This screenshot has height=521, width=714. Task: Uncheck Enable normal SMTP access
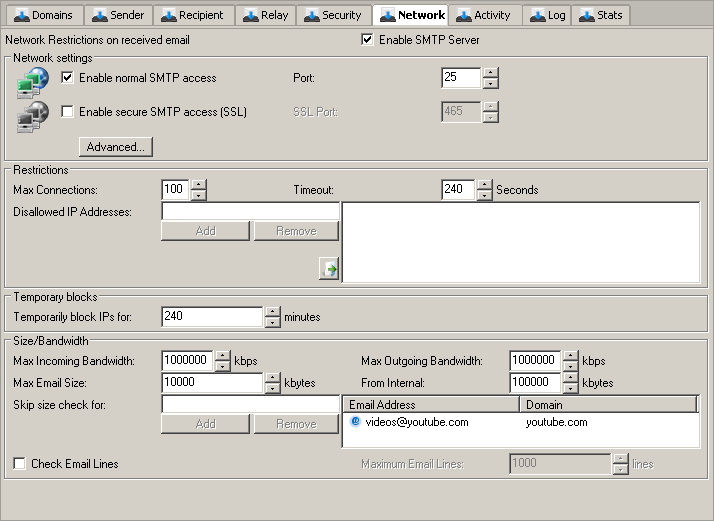pos(68,78)
